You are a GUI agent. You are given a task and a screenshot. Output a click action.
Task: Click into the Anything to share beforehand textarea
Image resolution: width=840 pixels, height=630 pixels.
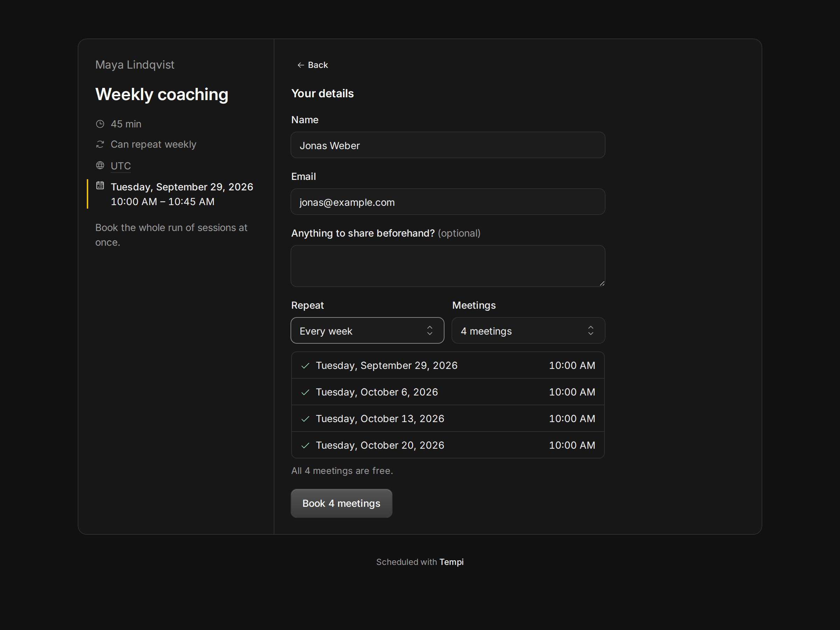[x=448, y=266]
